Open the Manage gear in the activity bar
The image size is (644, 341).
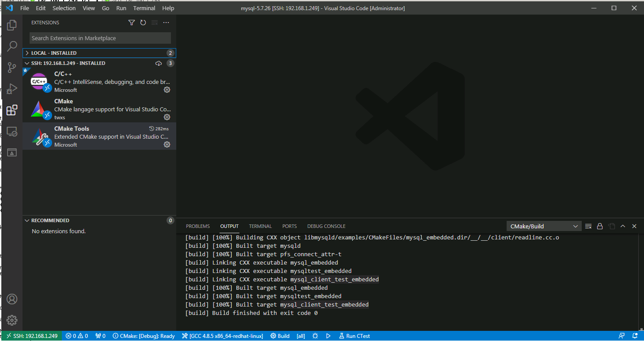(12, 320)
